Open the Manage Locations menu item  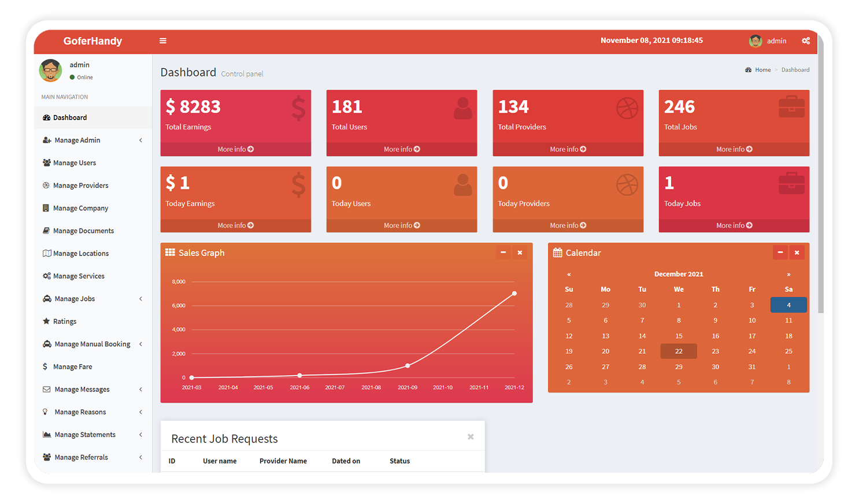[93, 253]
